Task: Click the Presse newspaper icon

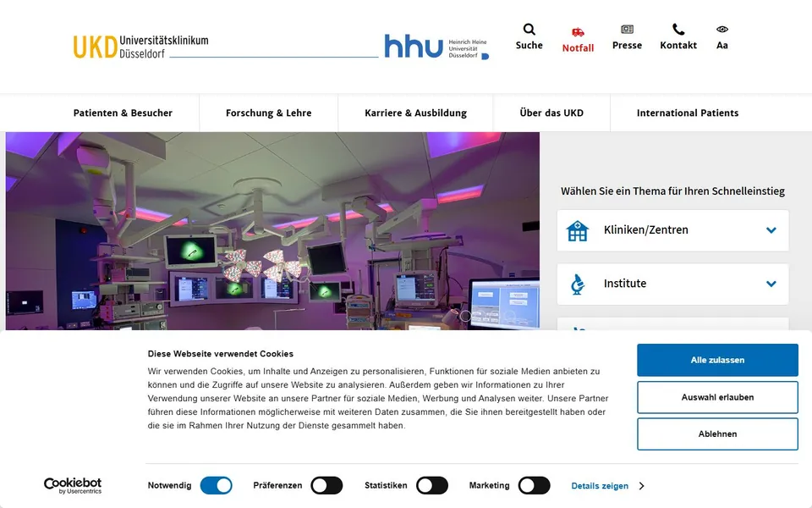Action: click(x=627, y=29)
